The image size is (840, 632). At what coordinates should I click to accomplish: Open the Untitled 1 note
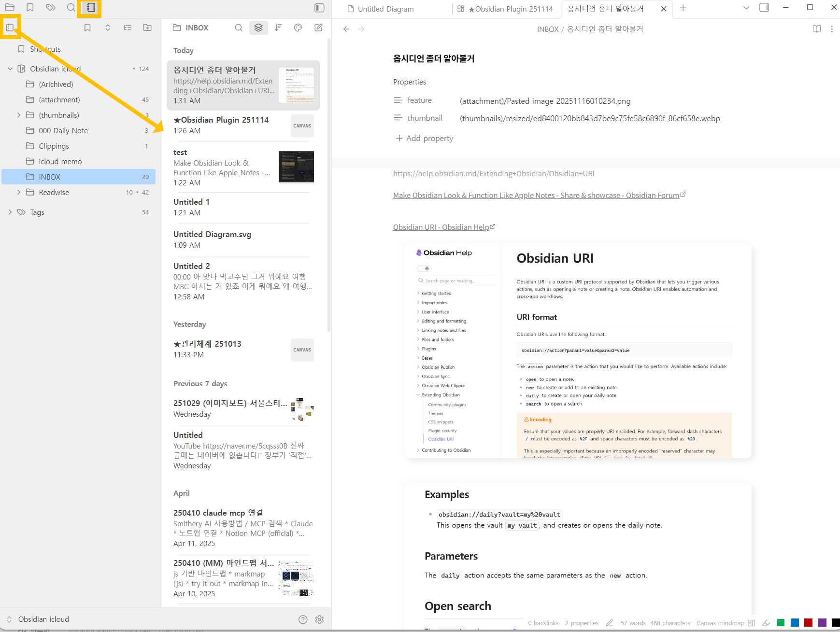click(x=243, y=207)
